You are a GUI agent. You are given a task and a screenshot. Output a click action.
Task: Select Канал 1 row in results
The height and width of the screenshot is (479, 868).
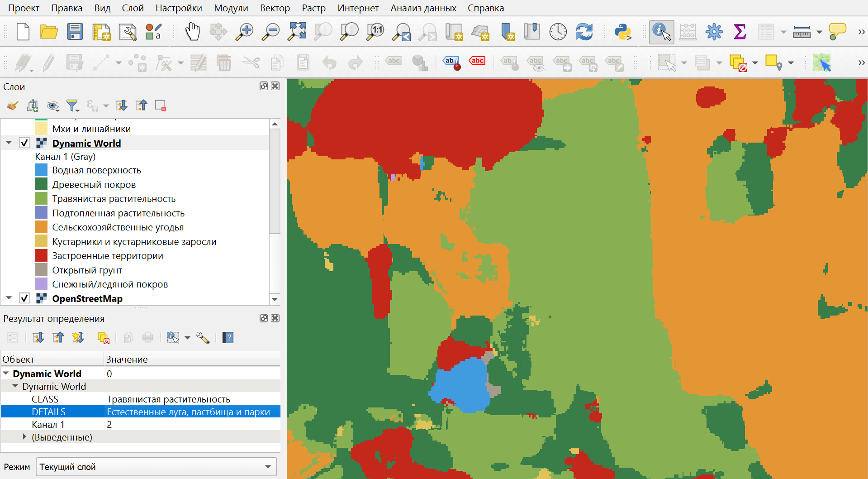[x=140, y=424]
